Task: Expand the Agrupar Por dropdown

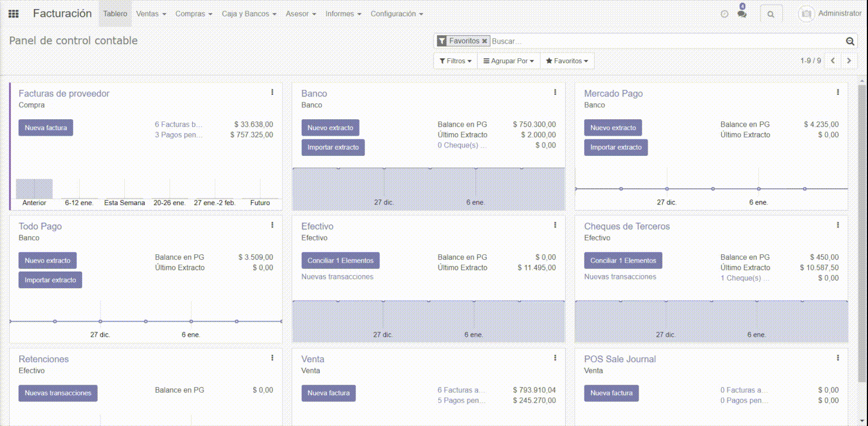Action: 509,60
